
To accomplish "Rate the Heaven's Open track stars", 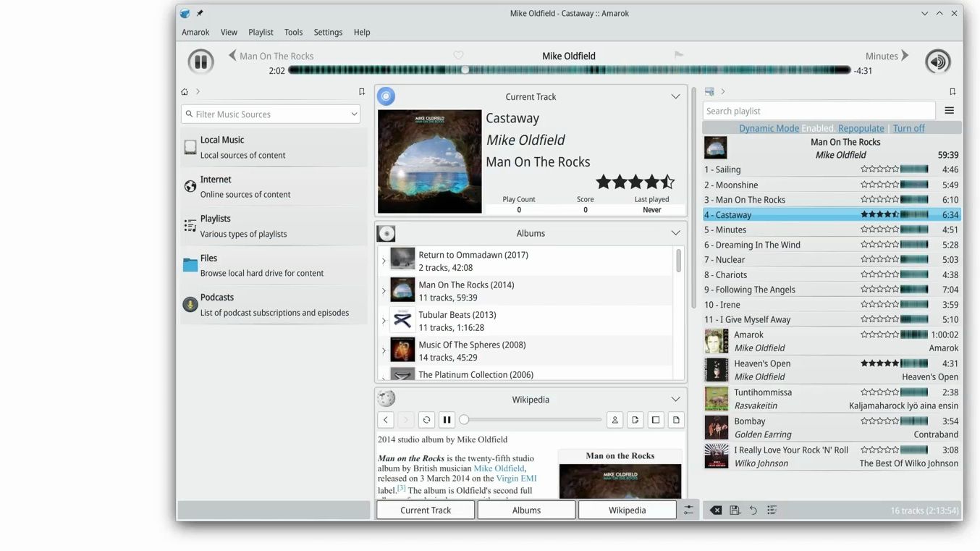I will tap(879, 363).
